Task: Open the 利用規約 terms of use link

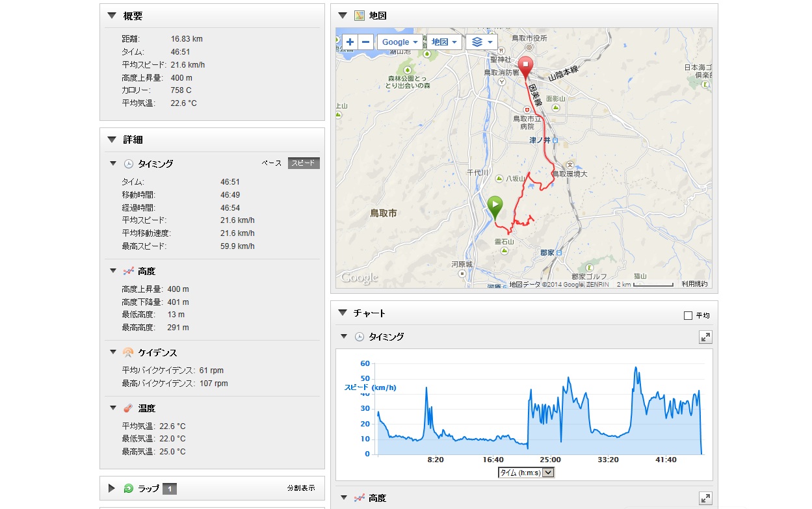Action: coord(694,284)
